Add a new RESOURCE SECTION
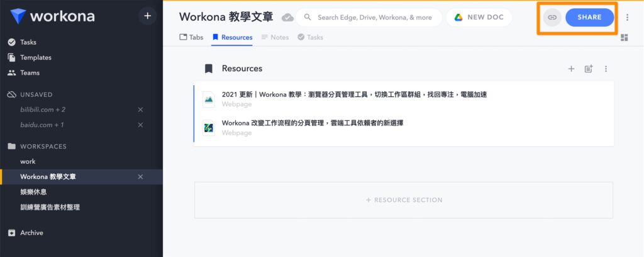 point(404,200)
